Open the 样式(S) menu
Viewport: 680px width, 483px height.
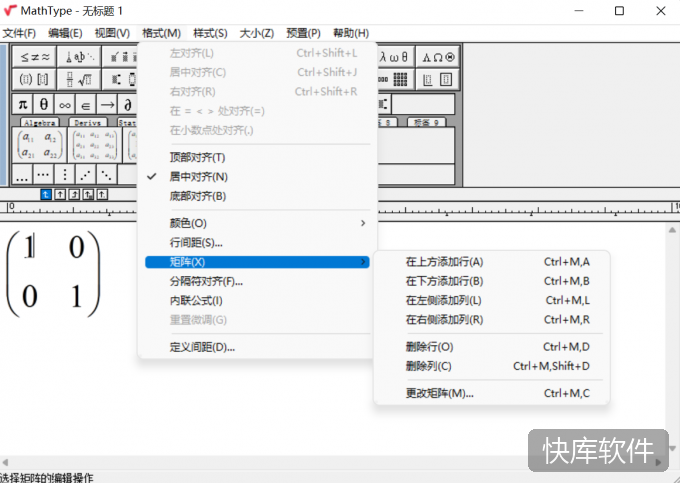pyautogui.click(x=210, y=33)
